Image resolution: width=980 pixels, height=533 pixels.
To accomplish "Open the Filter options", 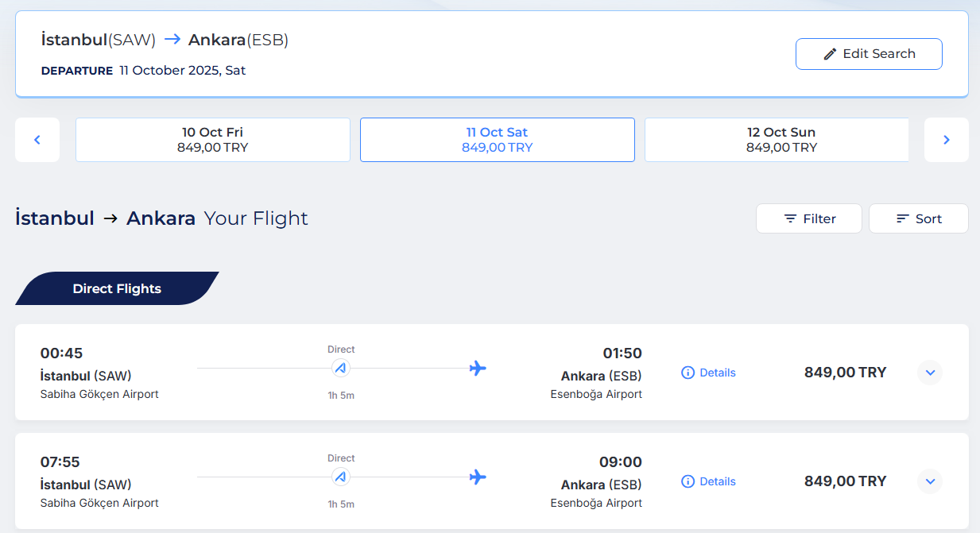I will pos(809,218).
